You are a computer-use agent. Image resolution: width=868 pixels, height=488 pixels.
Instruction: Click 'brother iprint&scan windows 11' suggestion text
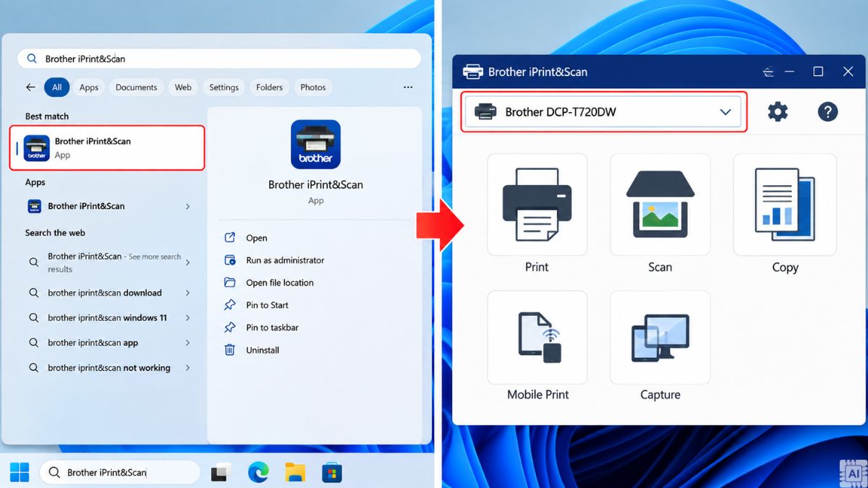108,318
